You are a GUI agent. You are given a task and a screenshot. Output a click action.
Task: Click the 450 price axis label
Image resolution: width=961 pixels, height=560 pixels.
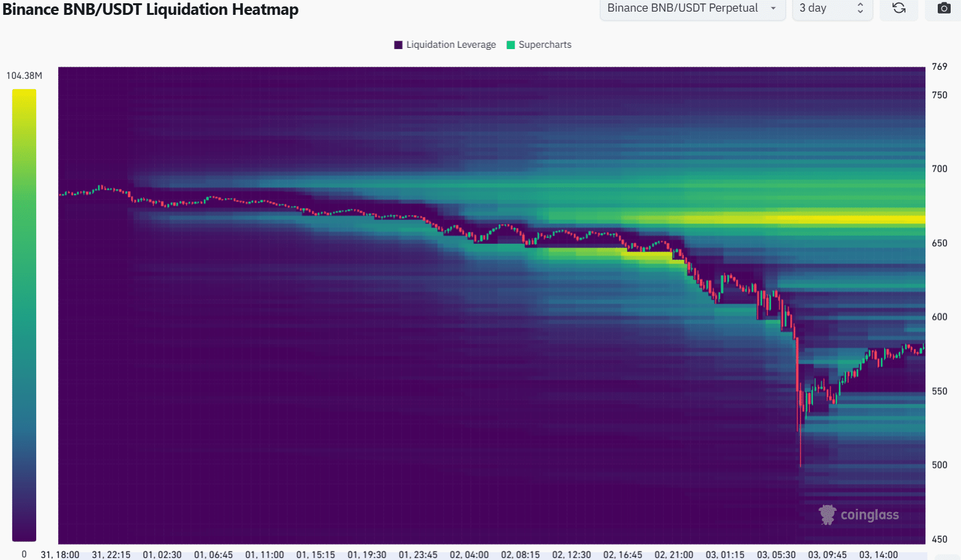pyautogui.click(x=940, y=539)
